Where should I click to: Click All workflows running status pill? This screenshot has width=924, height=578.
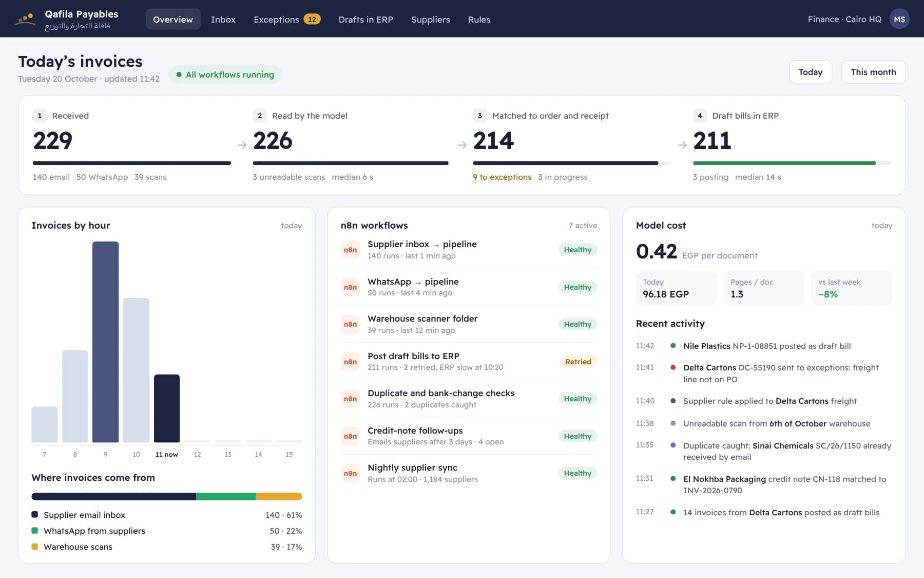[225, 74]
